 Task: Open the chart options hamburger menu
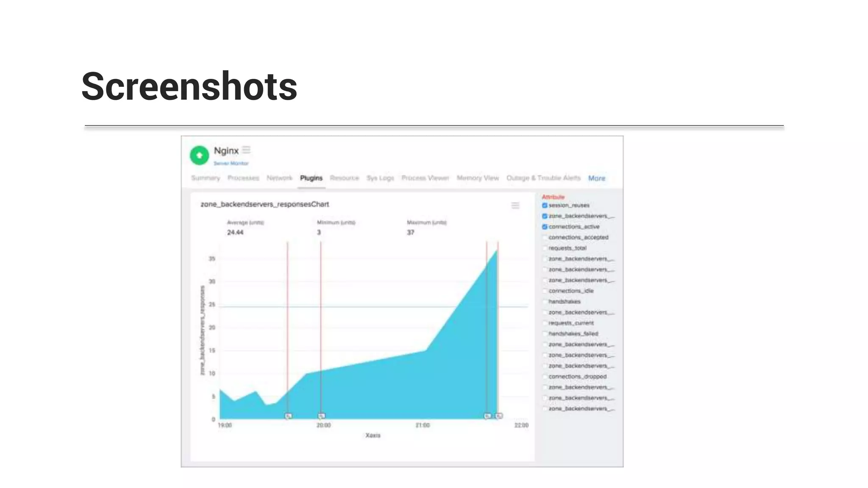point(515,205)
